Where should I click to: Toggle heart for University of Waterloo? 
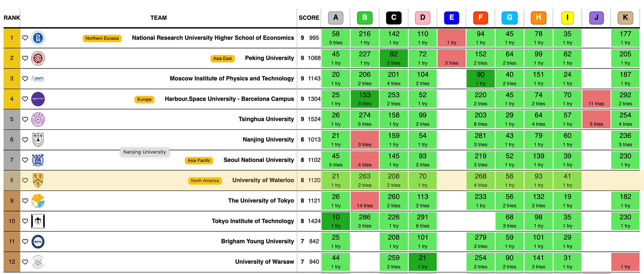point(25,180)
